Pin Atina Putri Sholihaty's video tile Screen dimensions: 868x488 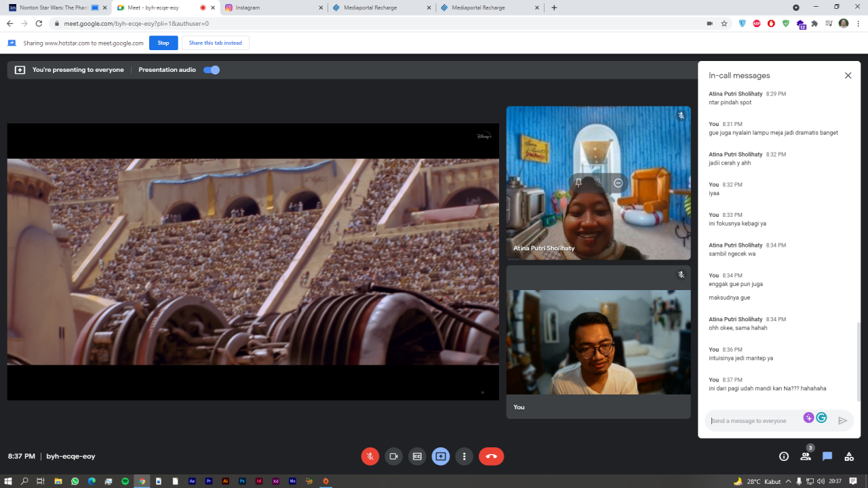click(578, 183)
